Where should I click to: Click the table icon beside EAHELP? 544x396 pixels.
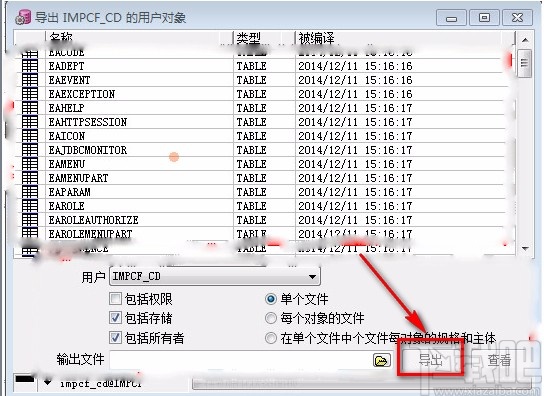30,108
